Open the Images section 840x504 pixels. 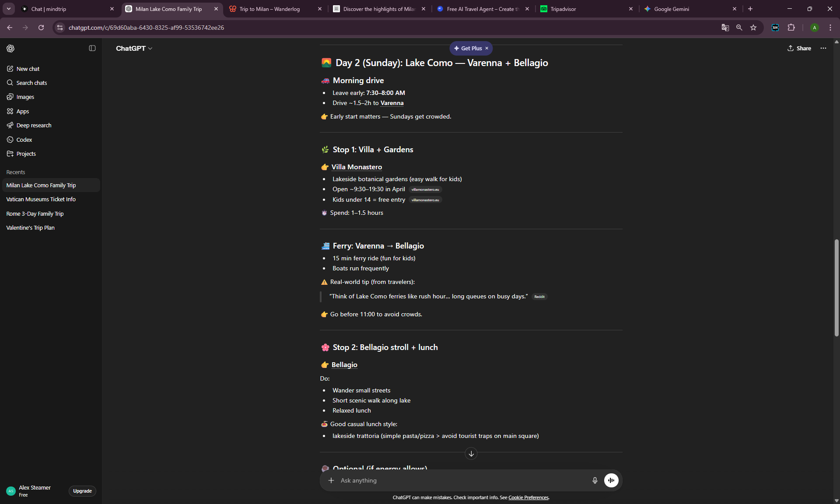tap(25, 97)
